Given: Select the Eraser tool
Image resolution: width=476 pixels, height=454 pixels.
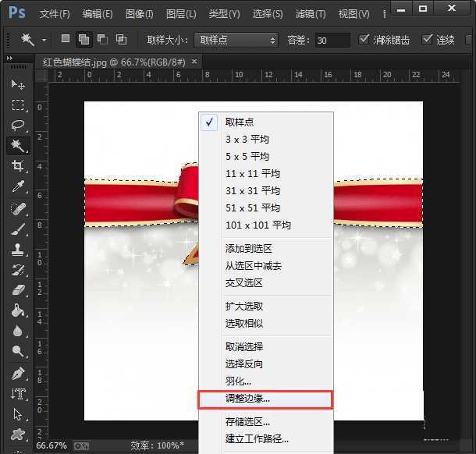Looking at the screenshot, I should point(18,289).
